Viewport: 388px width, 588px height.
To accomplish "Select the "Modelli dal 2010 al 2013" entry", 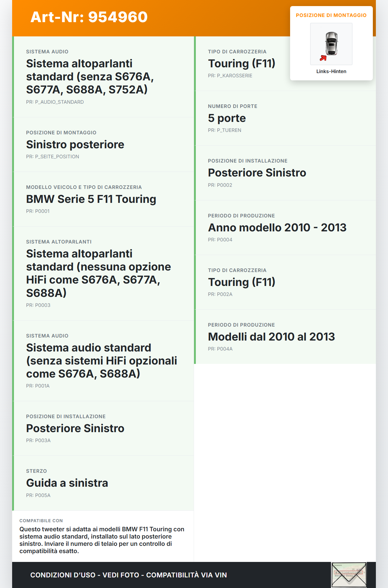I will [x=271, y=337].
